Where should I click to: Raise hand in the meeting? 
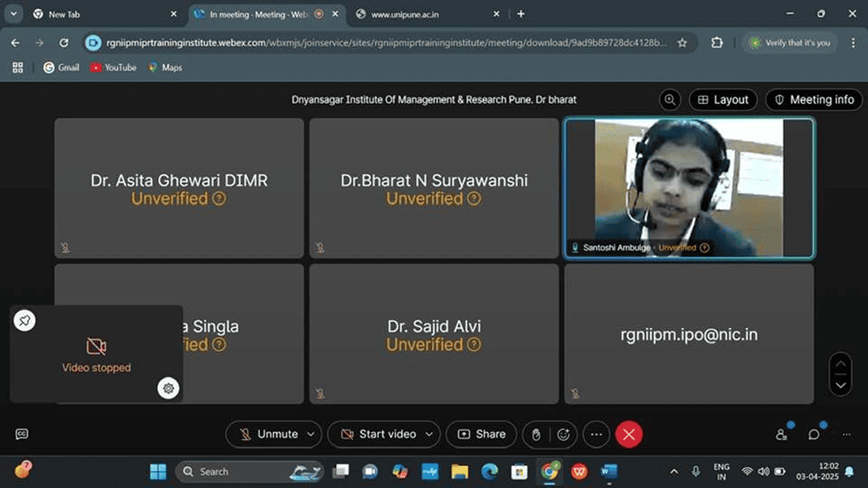click(536, 435)
